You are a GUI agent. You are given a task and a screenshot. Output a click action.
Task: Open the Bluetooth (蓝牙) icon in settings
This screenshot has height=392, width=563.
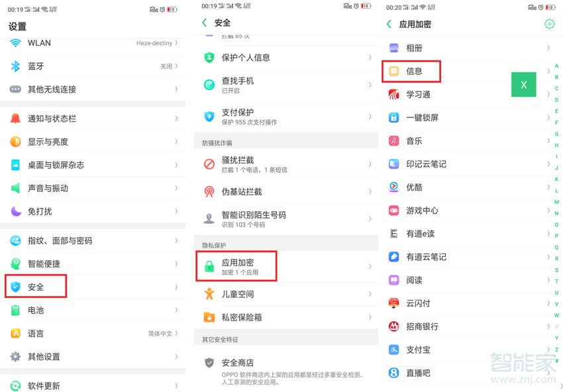[x=16, y=66]
